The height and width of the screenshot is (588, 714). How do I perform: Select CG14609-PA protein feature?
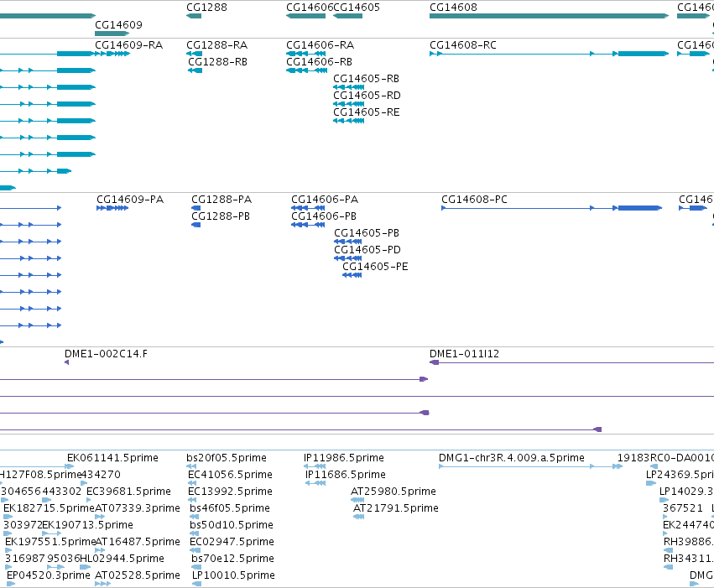click(x=112, y=208)
